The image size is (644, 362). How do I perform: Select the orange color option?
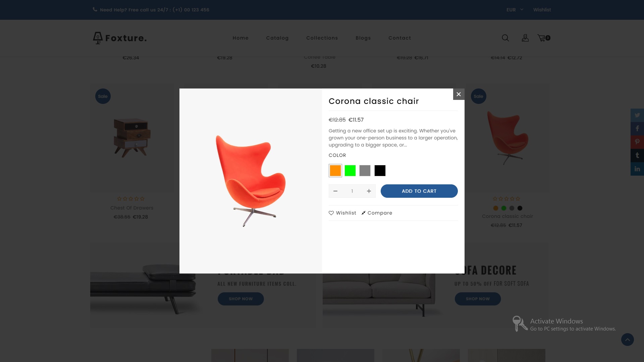(x=335, y=171)
